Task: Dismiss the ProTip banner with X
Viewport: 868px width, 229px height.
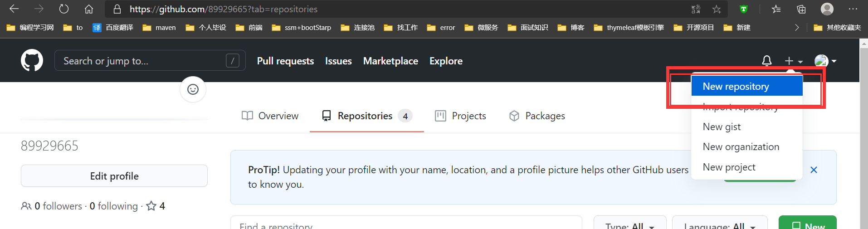Action: (x=814, y=170)
